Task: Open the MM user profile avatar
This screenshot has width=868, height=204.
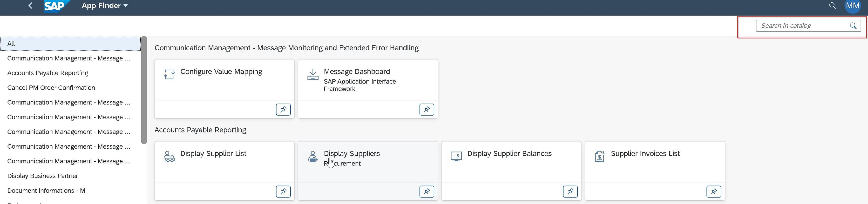Action: point(853,6)
